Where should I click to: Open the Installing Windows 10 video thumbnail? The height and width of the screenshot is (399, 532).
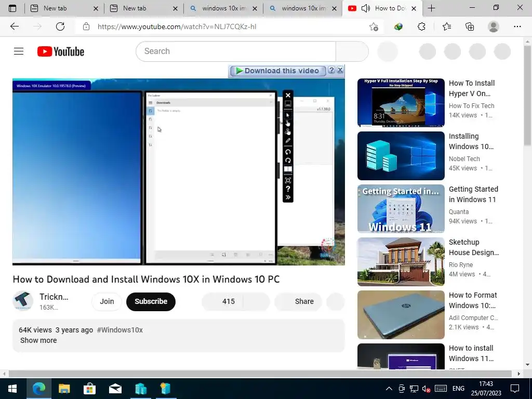401,156
